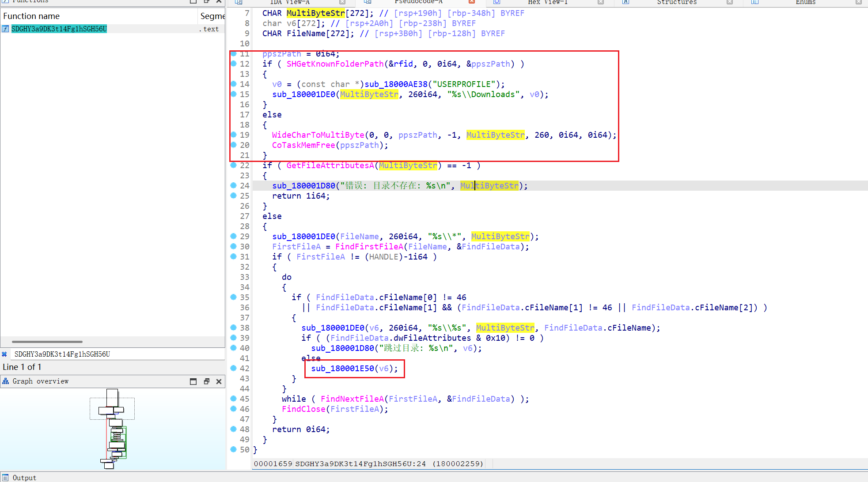868x482 pixels.
Task: Toggle breakpoint dot on line 12
Action: [x=234, y=64]
